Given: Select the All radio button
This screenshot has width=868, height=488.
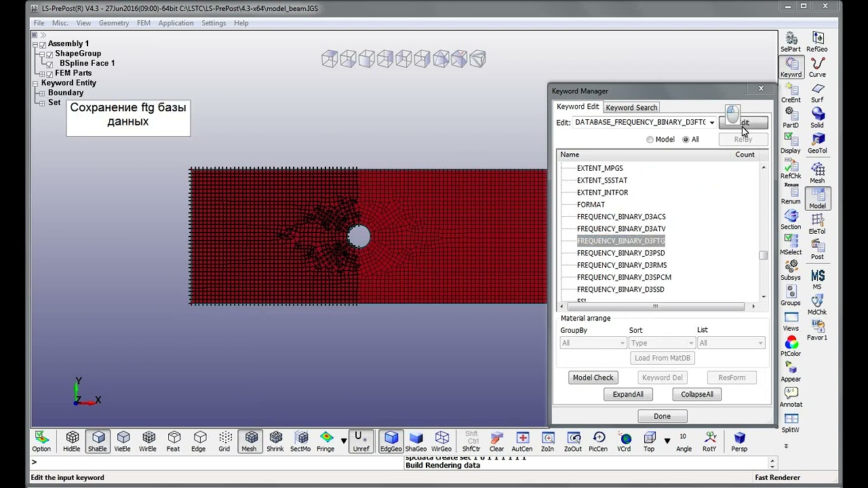Looking at the screenshot, I should pyautogui.click(x=686, y=140).
